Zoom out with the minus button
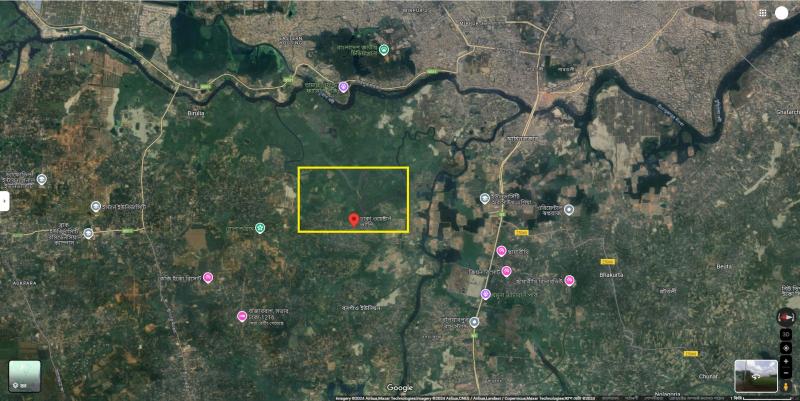This screenshot has height=401, width=800. 786,373
